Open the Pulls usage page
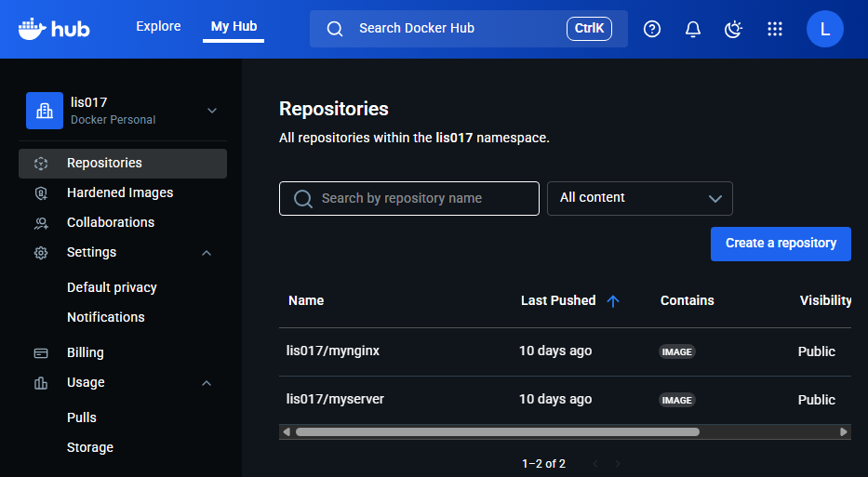Screen dimensions: 868x477 pos(81,417)
